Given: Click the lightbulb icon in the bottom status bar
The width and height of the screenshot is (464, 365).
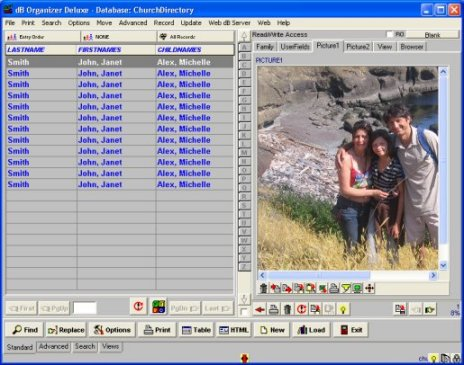Looking at the screenshot, I should pyautogui.click(x=433, y=359).
